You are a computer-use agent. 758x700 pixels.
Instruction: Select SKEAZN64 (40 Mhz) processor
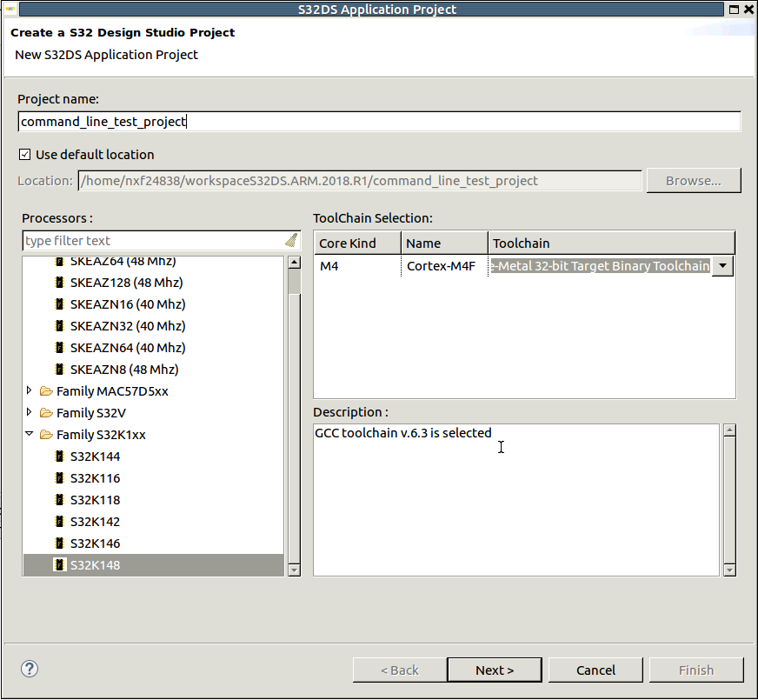(x=128, y=348)
